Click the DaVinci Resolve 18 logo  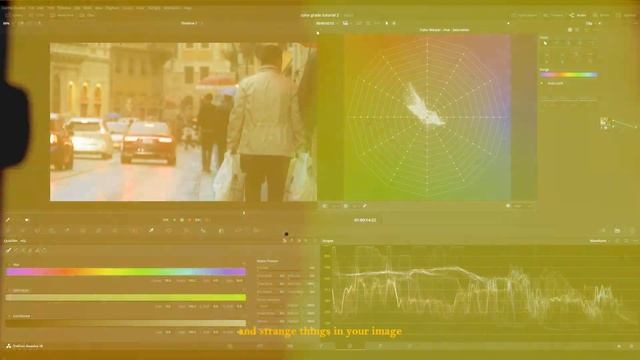pyautogui.click(x=8, y=346)
